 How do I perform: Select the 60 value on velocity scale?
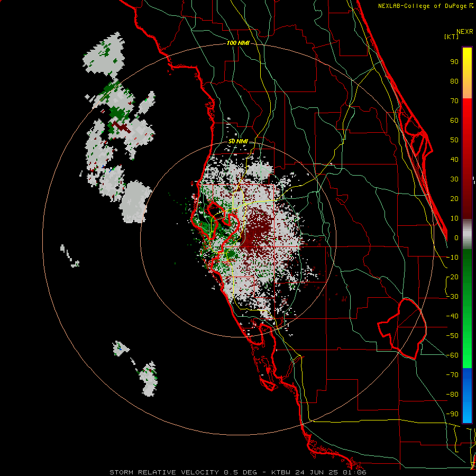[454, 121]
